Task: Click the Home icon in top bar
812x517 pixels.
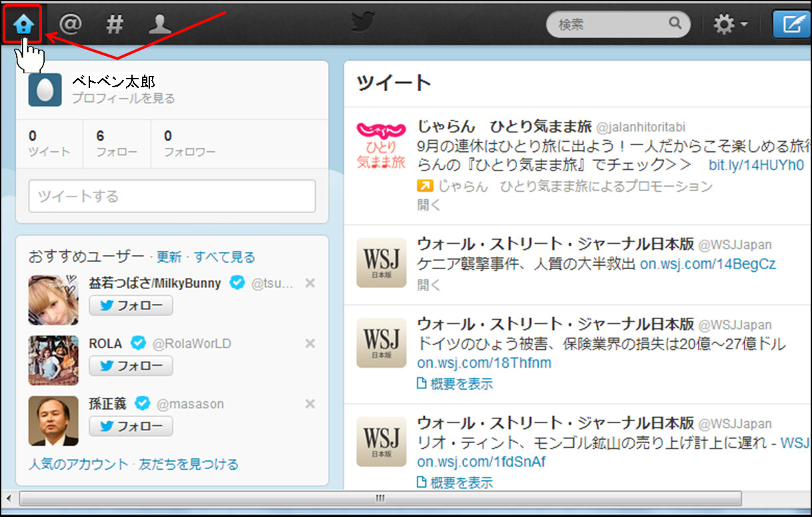Action: (23, 25)
